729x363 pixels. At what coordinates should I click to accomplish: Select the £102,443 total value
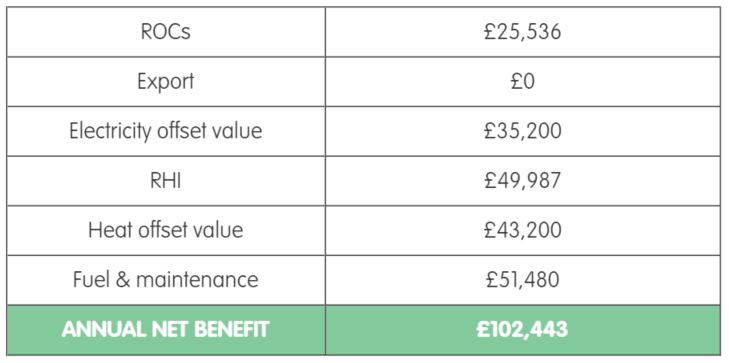click(522, 330)
